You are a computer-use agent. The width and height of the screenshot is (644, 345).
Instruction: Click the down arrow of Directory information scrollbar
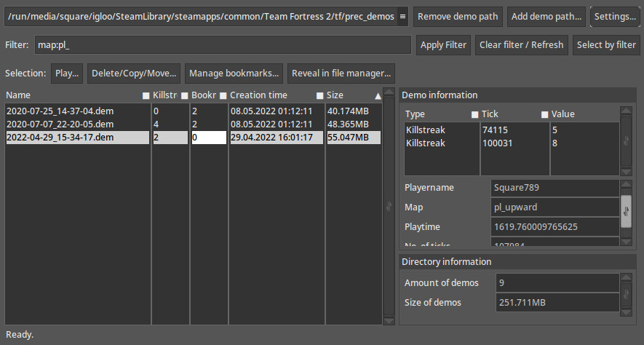[x=626, y=312]
